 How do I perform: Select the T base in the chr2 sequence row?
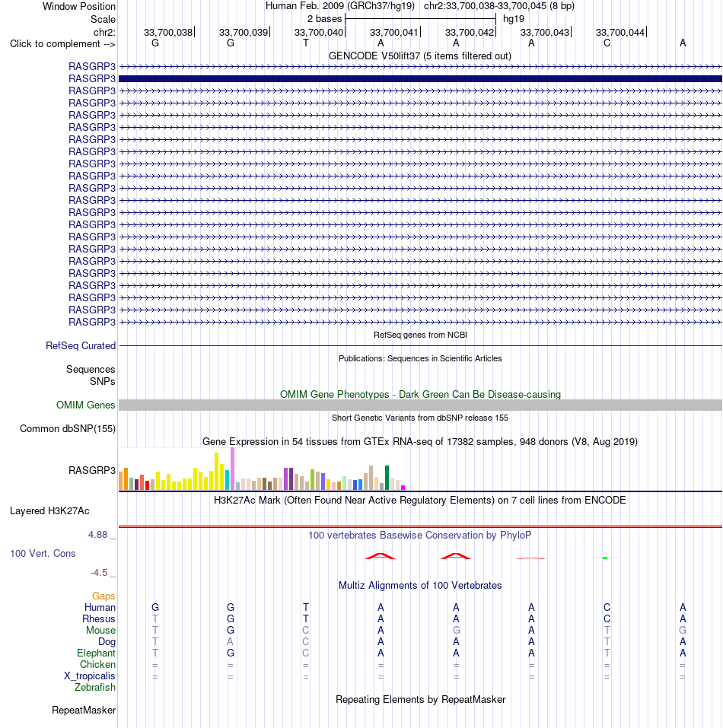click(x=305, y=43)
